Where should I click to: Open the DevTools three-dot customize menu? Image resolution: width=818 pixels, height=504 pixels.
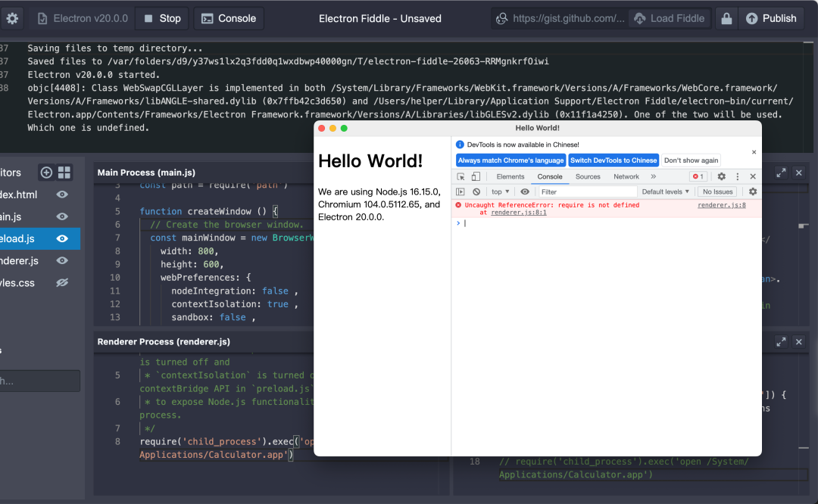[737, 176]
